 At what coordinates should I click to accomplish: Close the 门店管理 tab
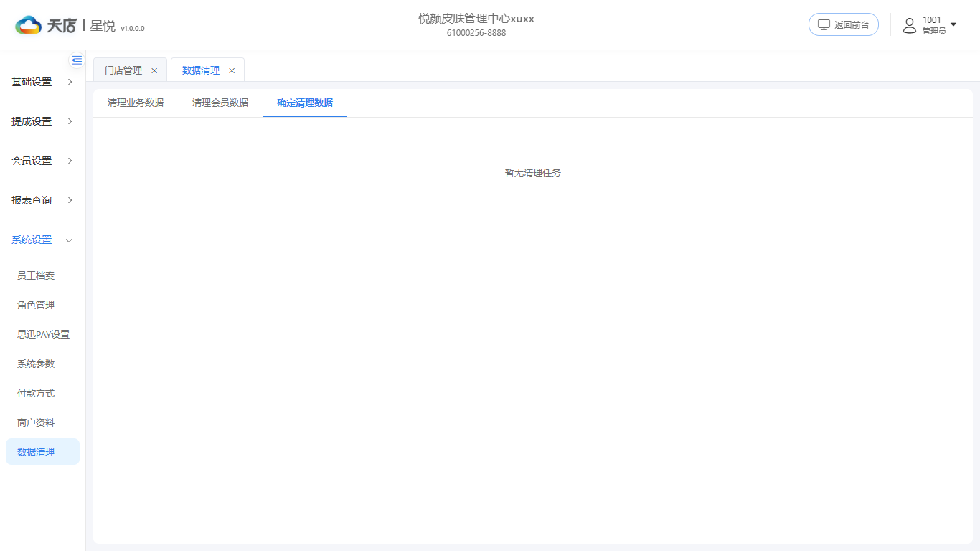click(x=154, y=70)
